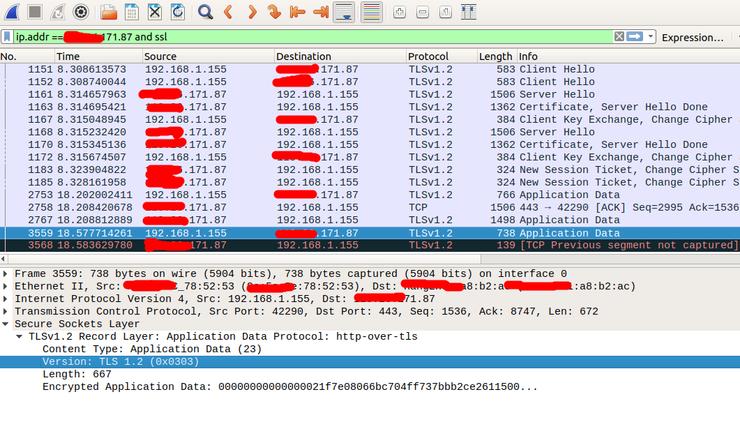Screen dimensions: 740x429
Task: Sort packets by the Protocol column
Action: click(x=428, y=57)
